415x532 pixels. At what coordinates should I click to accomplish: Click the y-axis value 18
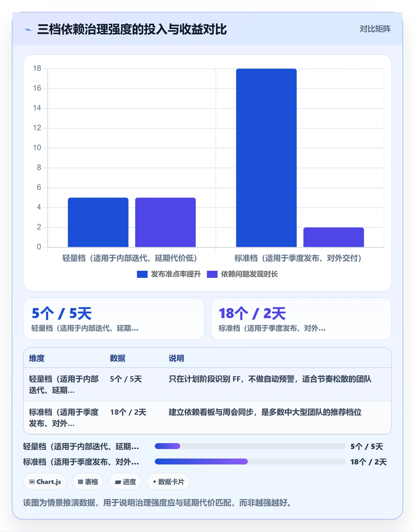click(x=37, y=68)
